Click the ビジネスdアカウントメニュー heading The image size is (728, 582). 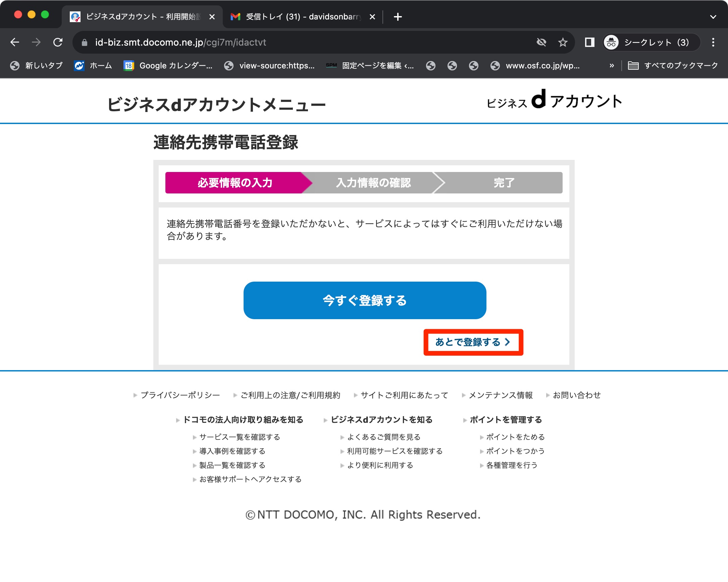216,104
